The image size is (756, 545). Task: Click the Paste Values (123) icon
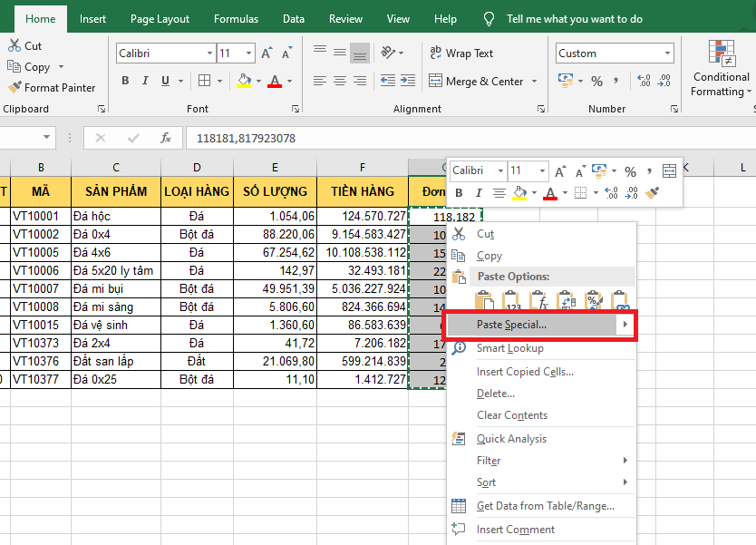coord(512,301)
